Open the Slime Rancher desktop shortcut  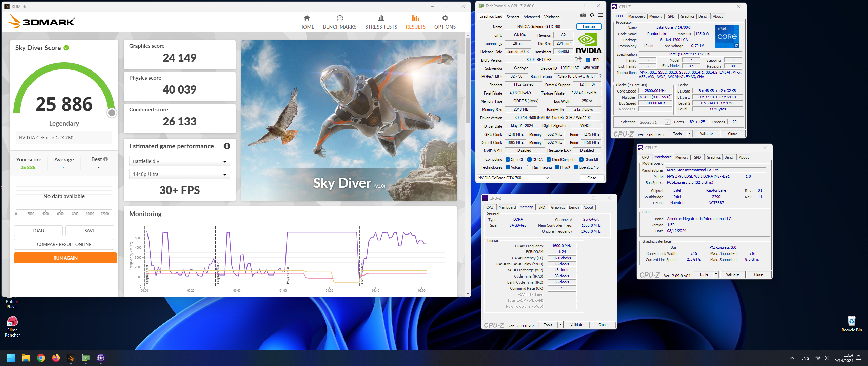click(x=12, y=326)
